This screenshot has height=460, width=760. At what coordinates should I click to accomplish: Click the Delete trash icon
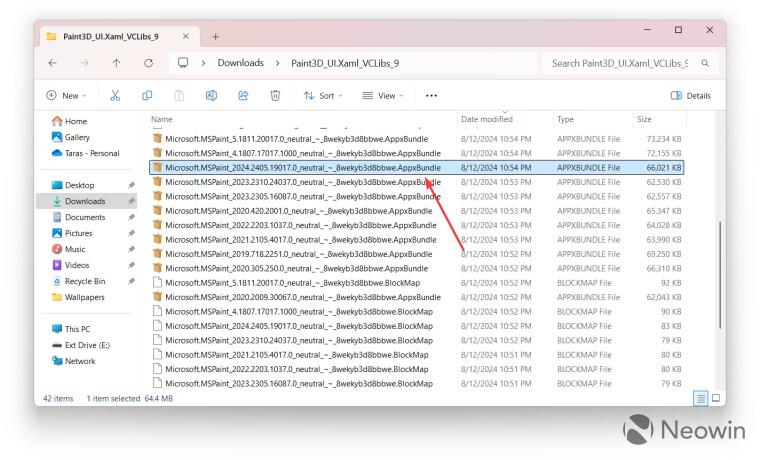tap(275, 95)
